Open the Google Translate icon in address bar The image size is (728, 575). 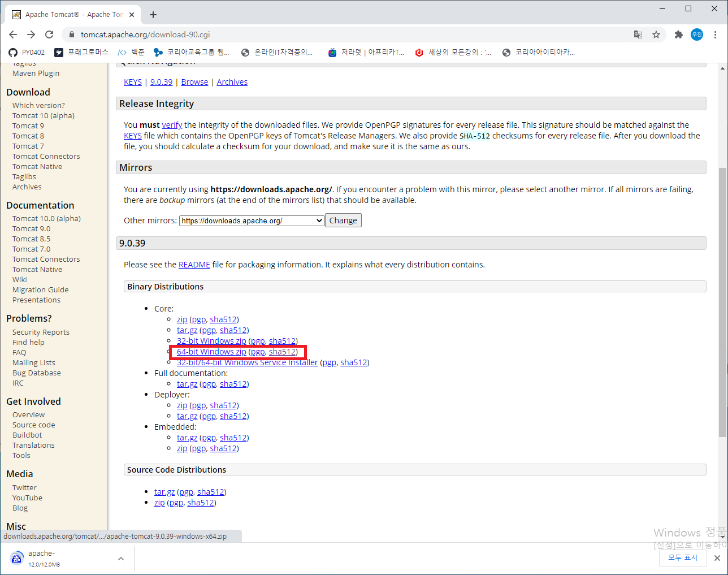coord(638,34)
